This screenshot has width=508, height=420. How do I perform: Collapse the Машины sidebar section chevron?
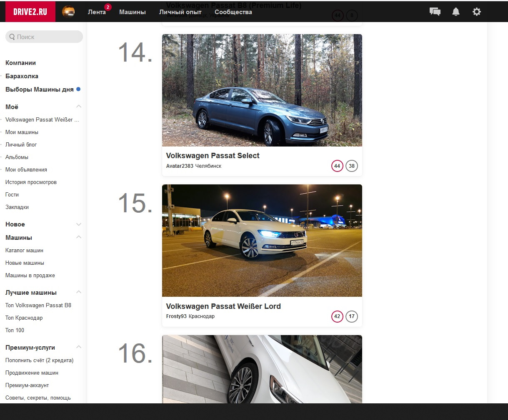[x=79, y=237]
